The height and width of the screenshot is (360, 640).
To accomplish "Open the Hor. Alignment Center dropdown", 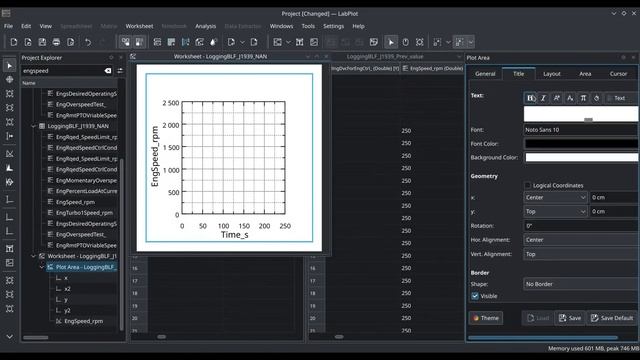I will [x=580, y=240].
